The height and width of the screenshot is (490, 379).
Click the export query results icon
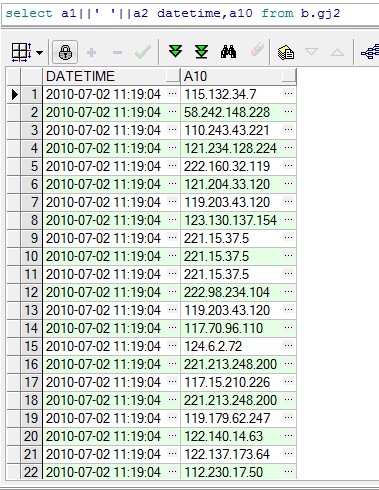click(286, 52)
